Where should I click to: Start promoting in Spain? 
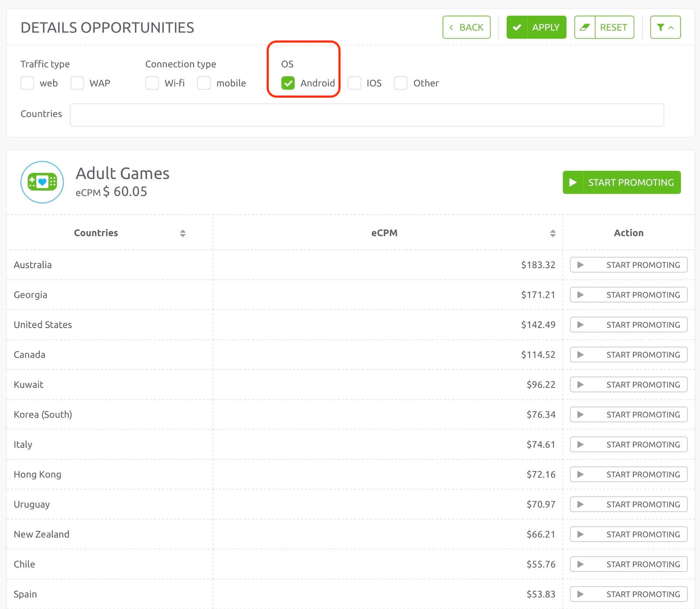[629, 594]
